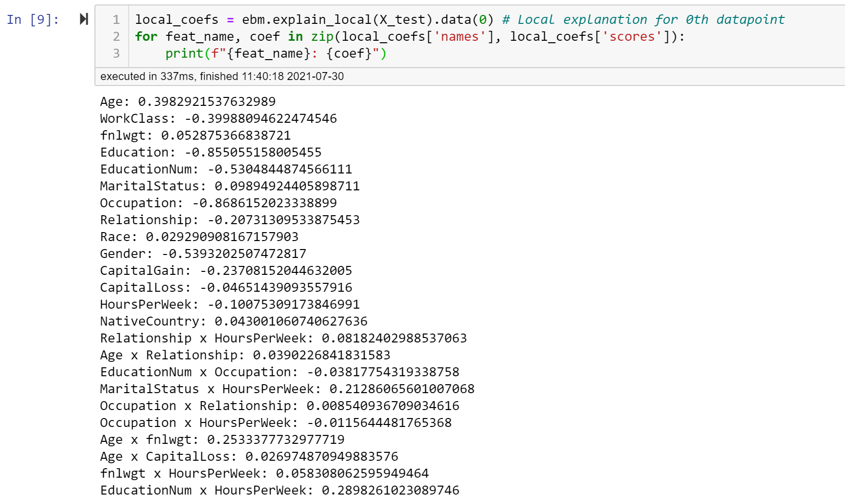Select line number 1 in the gutter
The image size is (845, 504).
115,19
